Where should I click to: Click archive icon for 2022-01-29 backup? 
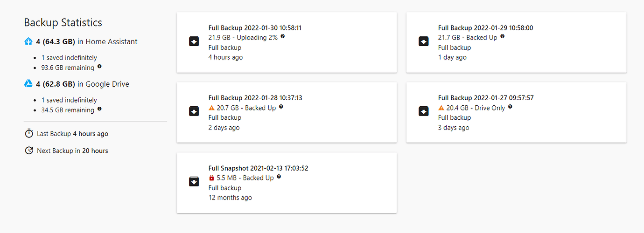tap(424, 41)
